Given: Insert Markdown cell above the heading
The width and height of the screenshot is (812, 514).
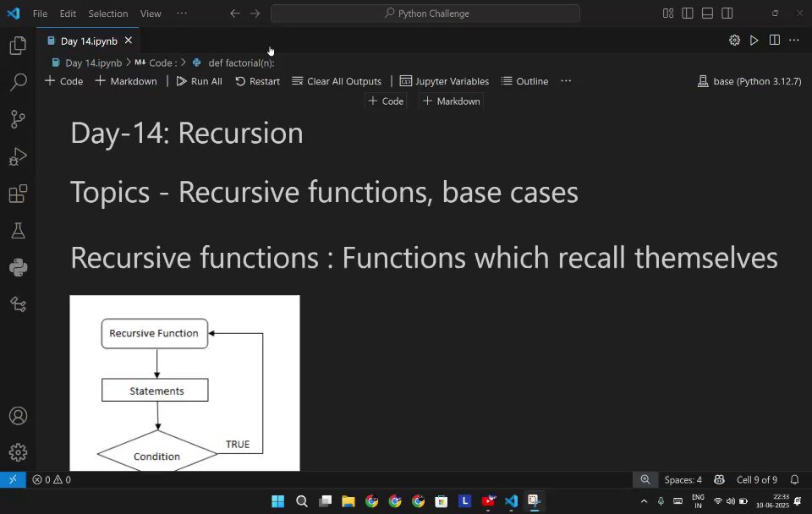Looking at the screenshot, I should tap(452, 101).
